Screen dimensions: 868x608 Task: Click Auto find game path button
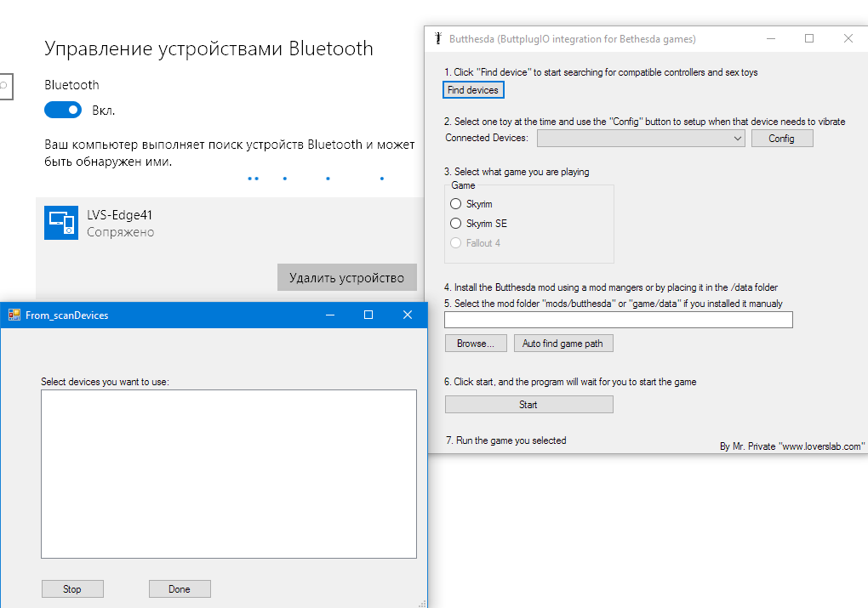(563, 344)
